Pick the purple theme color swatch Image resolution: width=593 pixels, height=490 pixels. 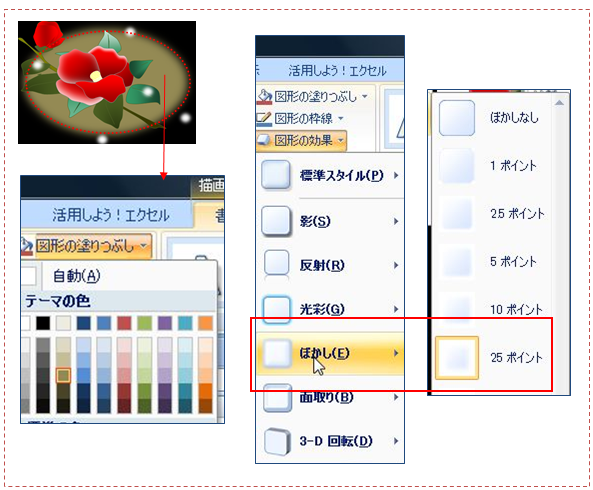click(x=165, y=323)
